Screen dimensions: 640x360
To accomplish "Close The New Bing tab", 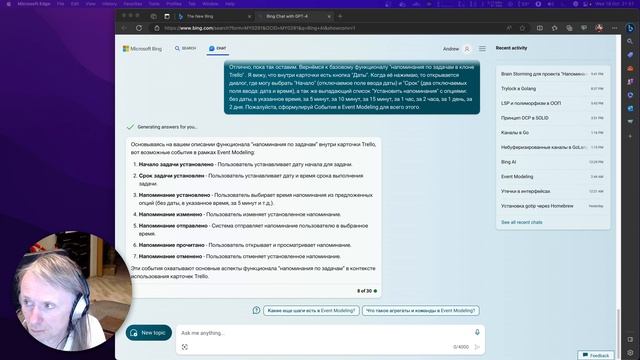I will [249, 16].
